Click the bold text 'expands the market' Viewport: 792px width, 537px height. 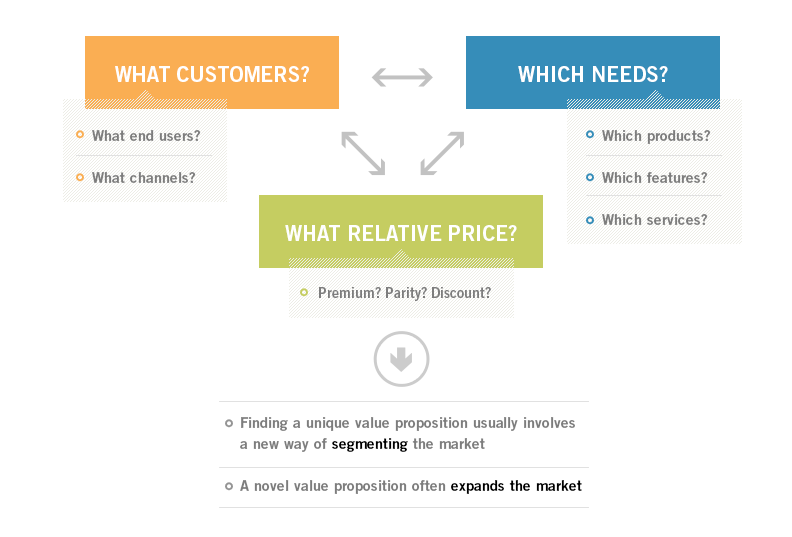tap(516, 486)
